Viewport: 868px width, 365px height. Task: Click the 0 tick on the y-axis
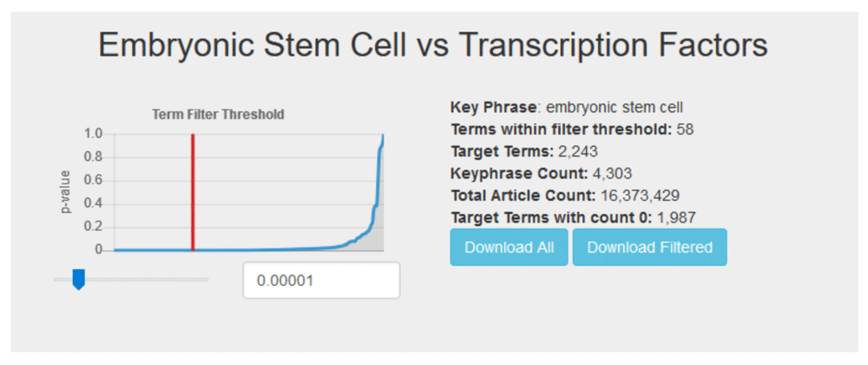(98, 249)
